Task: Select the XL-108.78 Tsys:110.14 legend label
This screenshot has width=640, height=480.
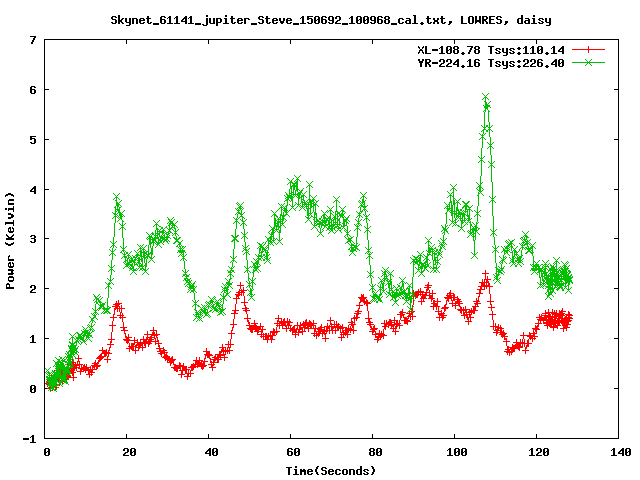Action: tap(491, 49)
